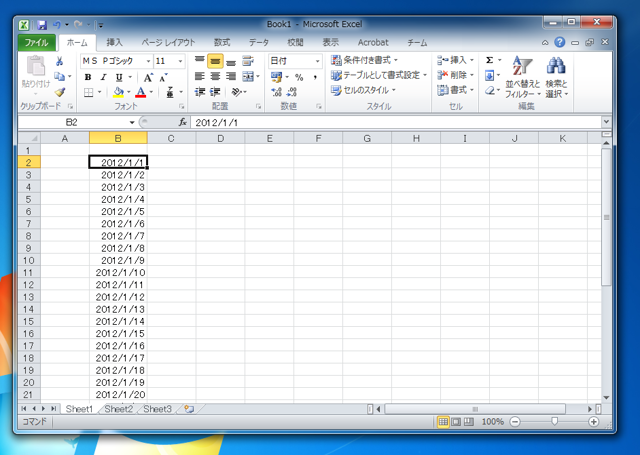Image resolution: width=640 pixels, height=455 pixels.
Task: Open the Delete cells (削除) dropdown
Action: [x=455, y=75]
